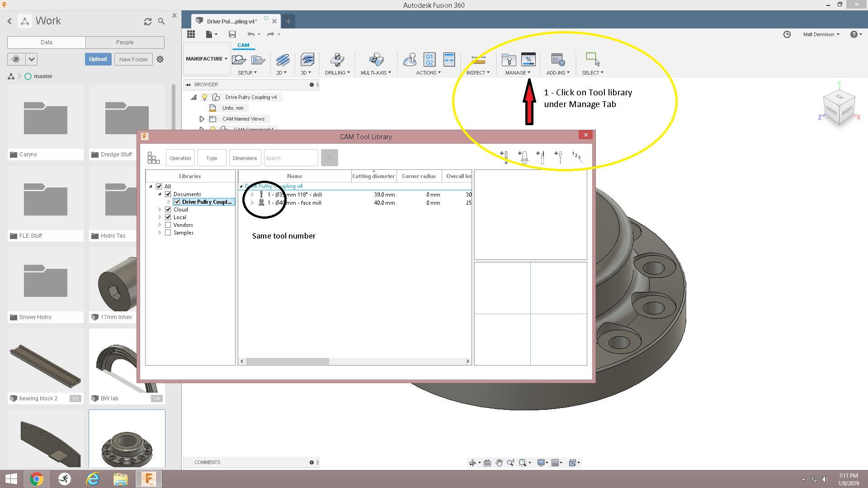Viewport: 868px width, 488px height.
Task: Expand the 39mm drill tool row
Action: (252, 195)
